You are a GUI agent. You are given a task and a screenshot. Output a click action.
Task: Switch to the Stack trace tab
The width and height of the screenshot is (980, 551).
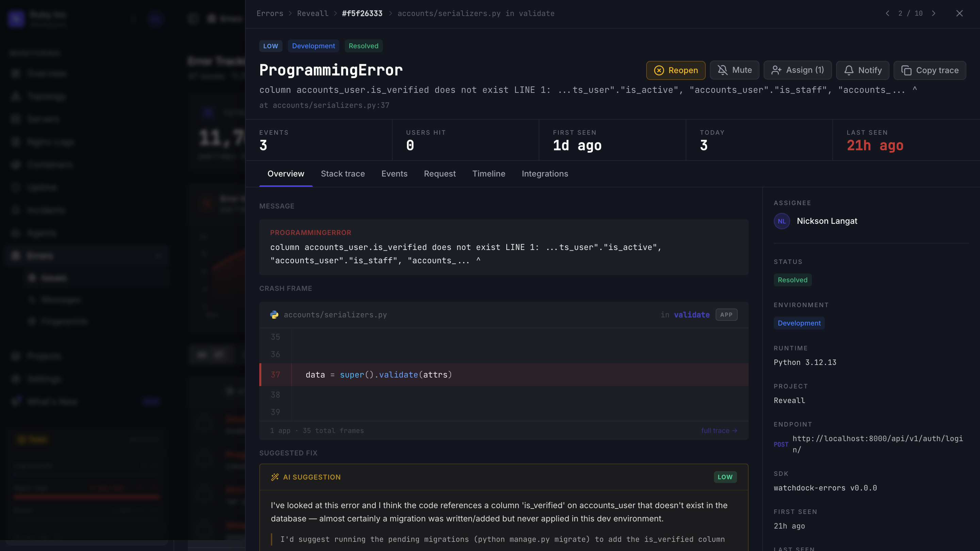[343, 174]
